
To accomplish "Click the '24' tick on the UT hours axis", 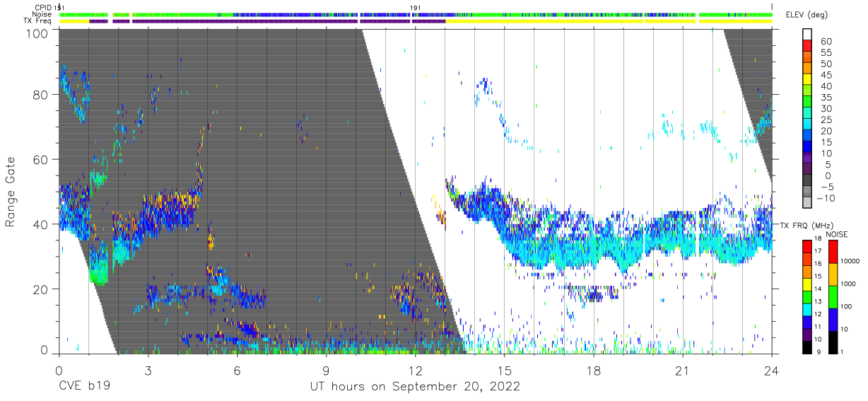I will click(772, 371).
